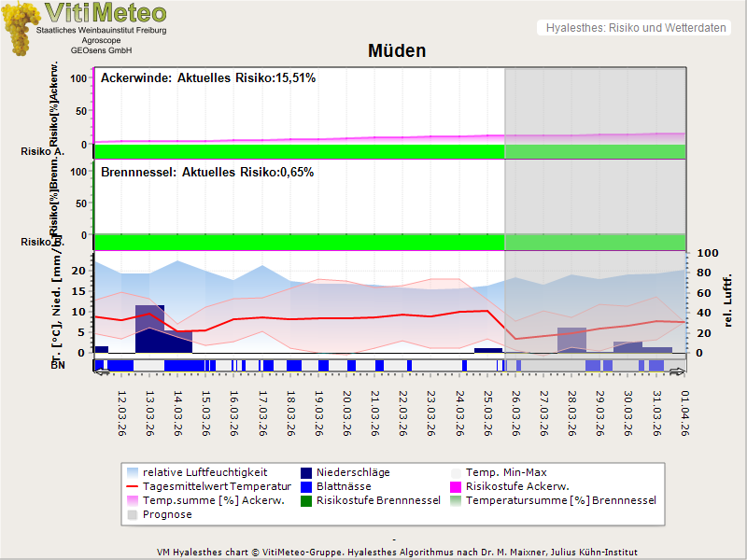Select the 26.03.26 date on the axis
747x560 pixels.
pos(516,413)
